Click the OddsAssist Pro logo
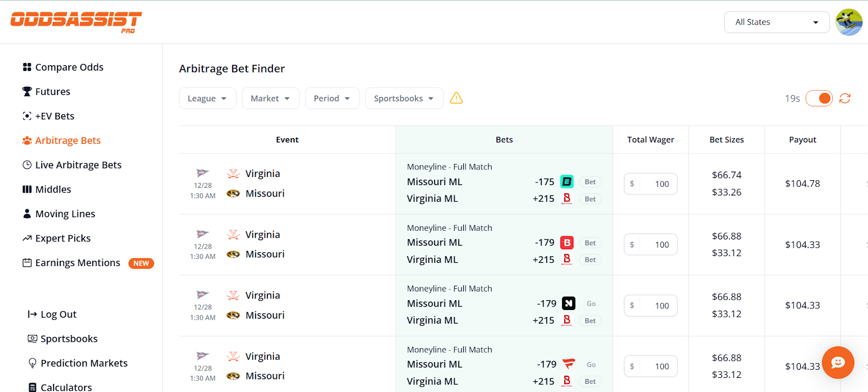Viewport: 868px width, 392px height. point(76,22)
